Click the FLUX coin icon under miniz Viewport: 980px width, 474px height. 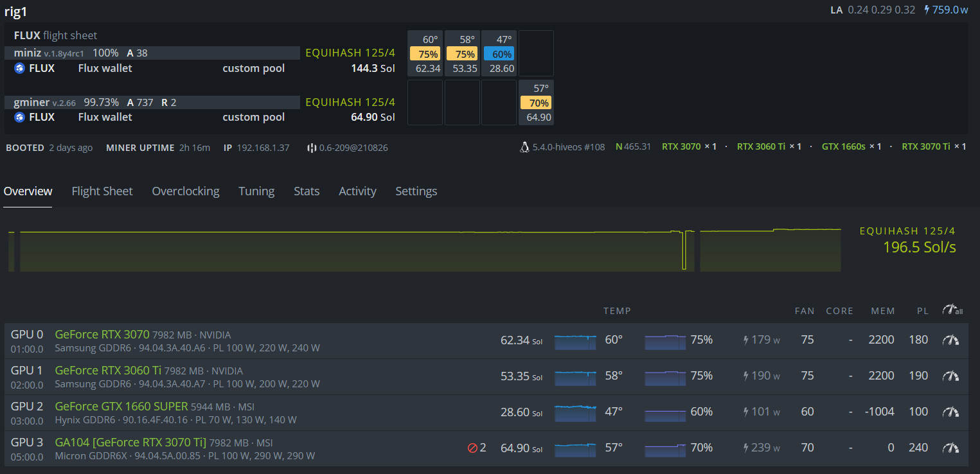coord(19,68)
